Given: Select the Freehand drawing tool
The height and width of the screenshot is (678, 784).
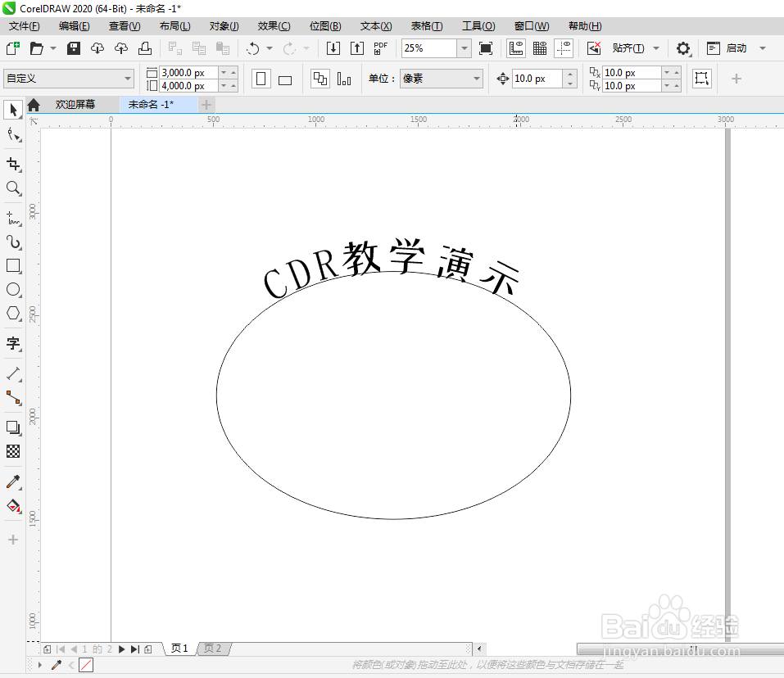Looking at the screenshot, I should pyautogui.click(x=13, y=219).
